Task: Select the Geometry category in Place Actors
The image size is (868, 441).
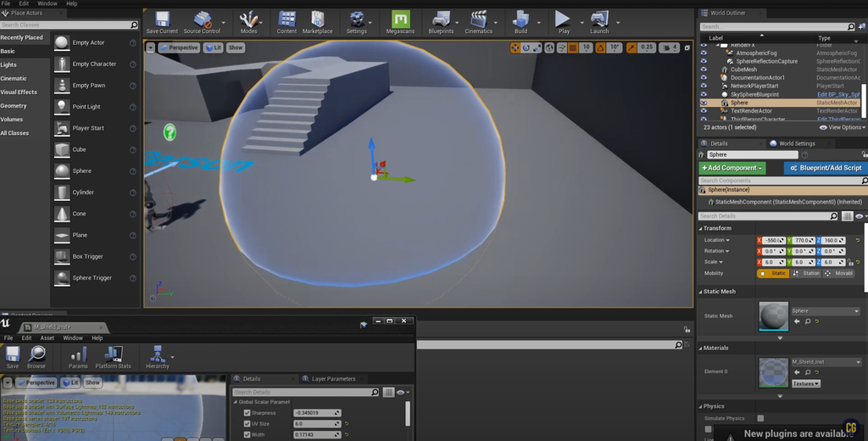Action: [x=14, y=106]
